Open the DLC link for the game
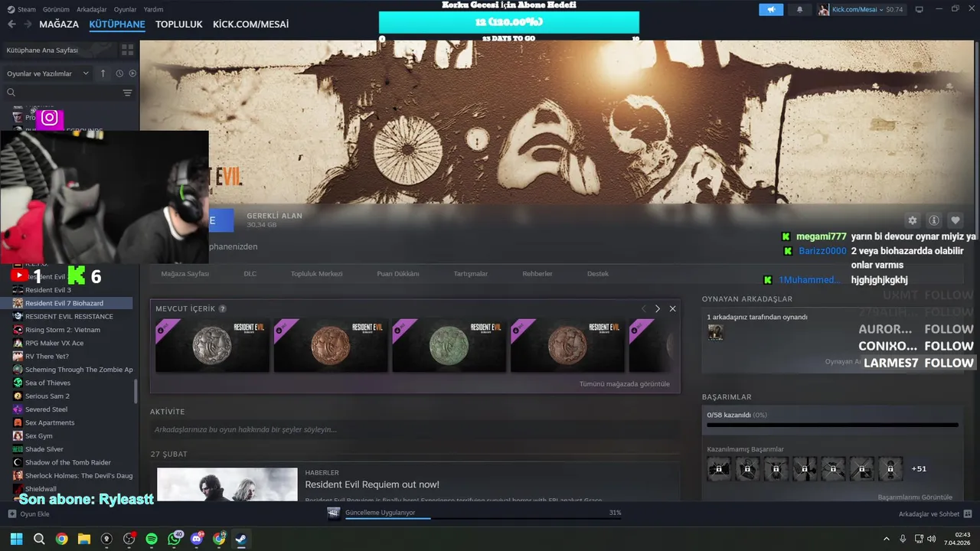Viewport: 980px width, 551px height. click(250, 273)
